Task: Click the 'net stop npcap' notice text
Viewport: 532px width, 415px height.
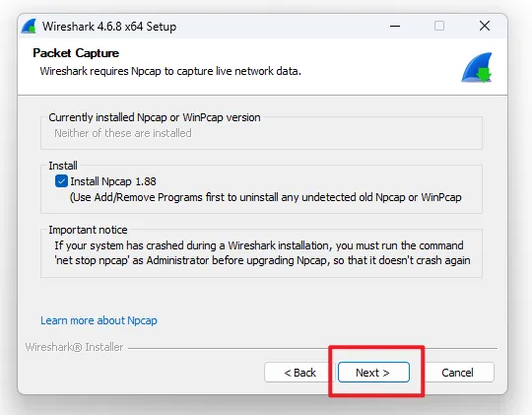Action: (262, 253)
